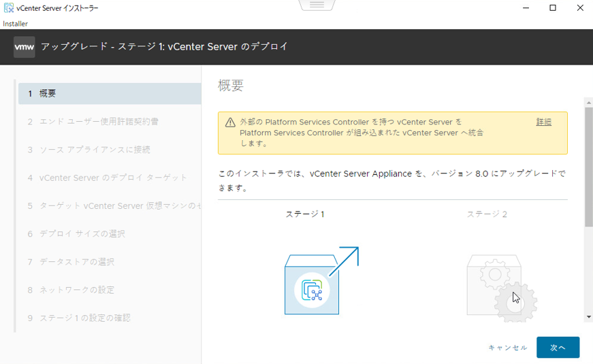Click the vCenter Server installer title bar icon
This screenshot has width=593, height=364.
click(8, 7)
